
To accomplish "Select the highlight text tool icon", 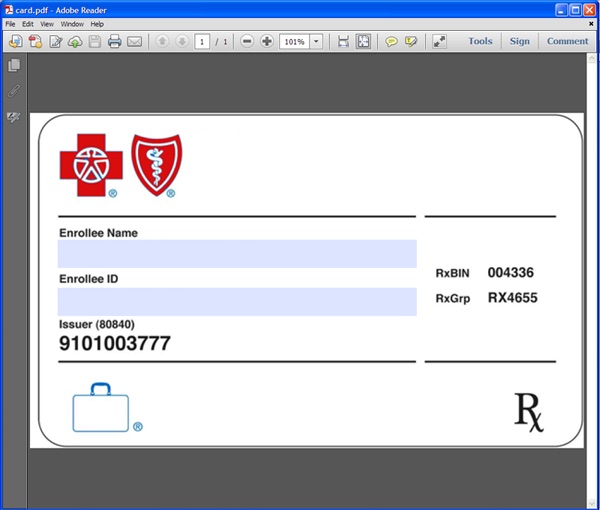I will tap(411, 41).
